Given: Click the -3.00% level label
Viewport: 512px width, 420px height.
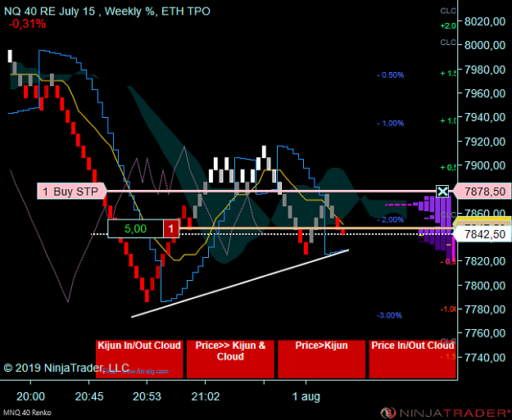Looking at the screenshot, I should 390,315.
